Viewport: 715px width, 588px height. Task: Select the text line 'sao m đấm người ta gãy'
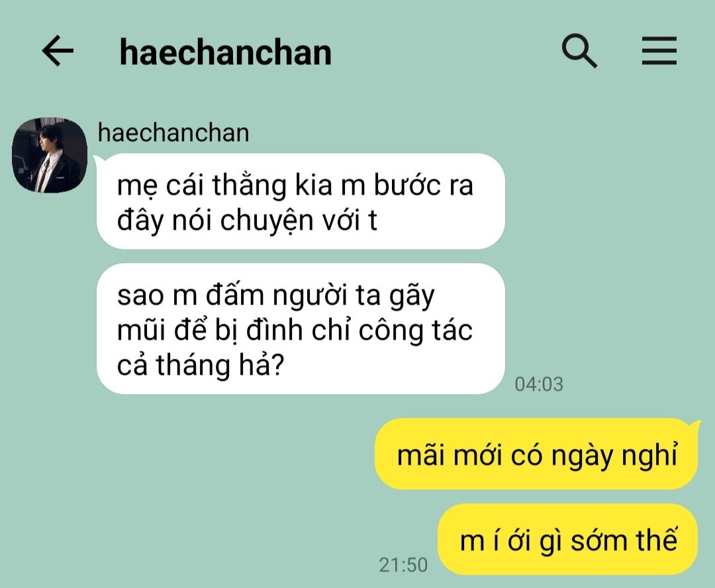276,295
